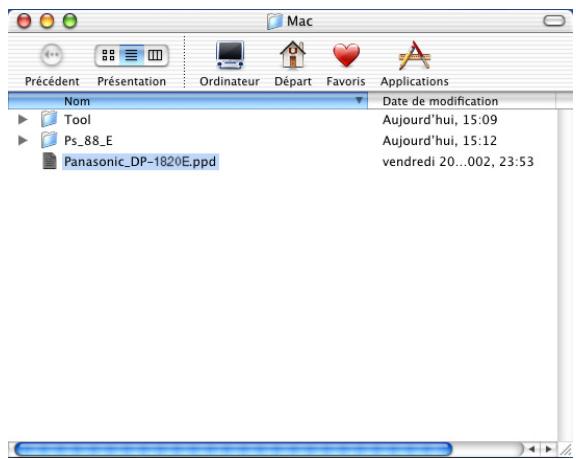Open Favoris heart icon
The width and height of the screenshot is (576, 459).
coord(346,55)
